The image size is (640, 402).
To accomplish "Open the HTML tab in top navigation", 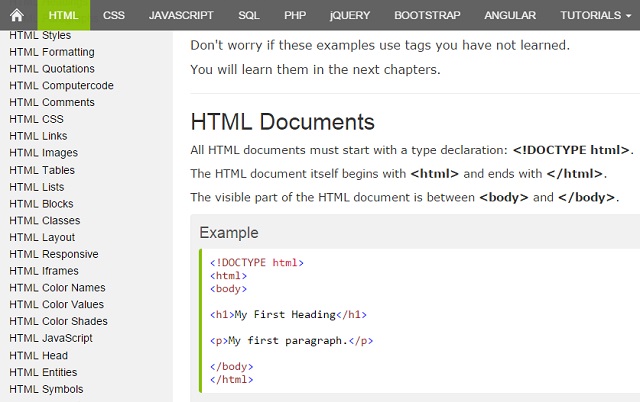I will 63,15.
